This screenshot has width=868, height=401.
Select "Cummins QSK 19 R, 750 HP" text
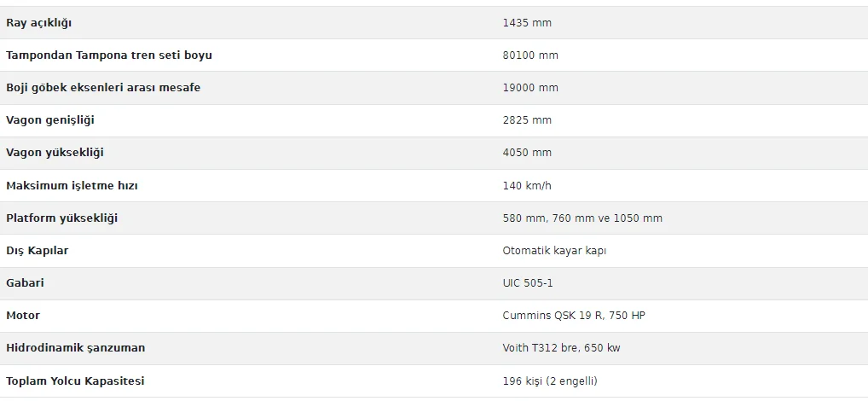(x=574, y=316)
